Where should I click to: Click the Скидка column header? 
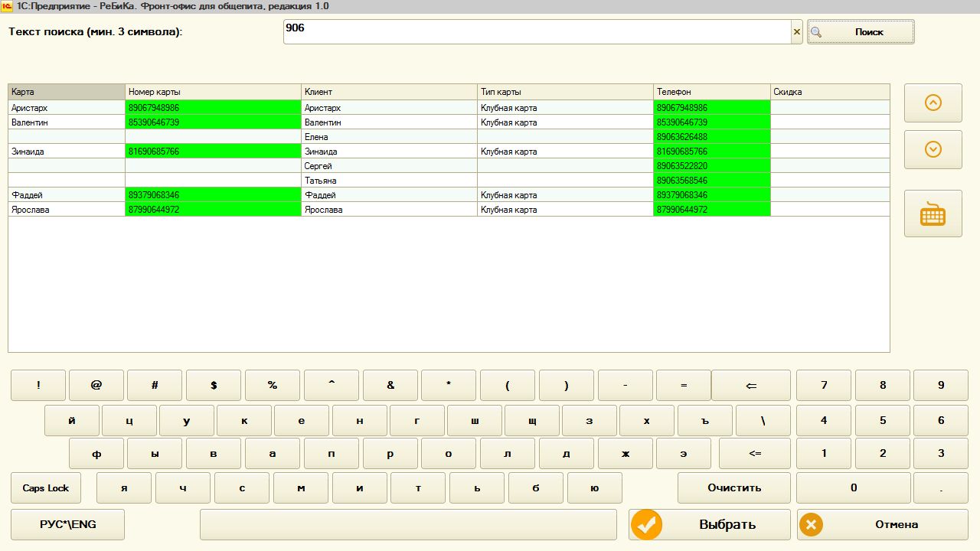tap(830, 92)
